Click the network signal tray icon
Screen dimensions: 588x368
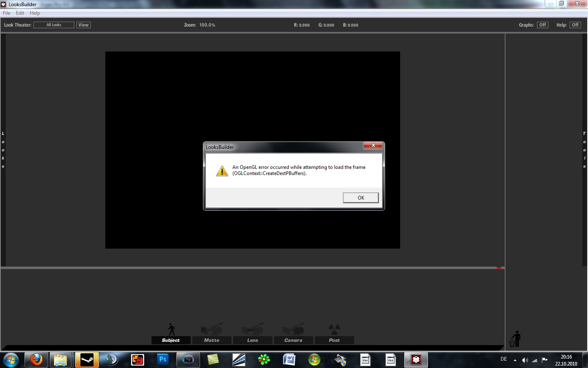click(x=535, y=360)
